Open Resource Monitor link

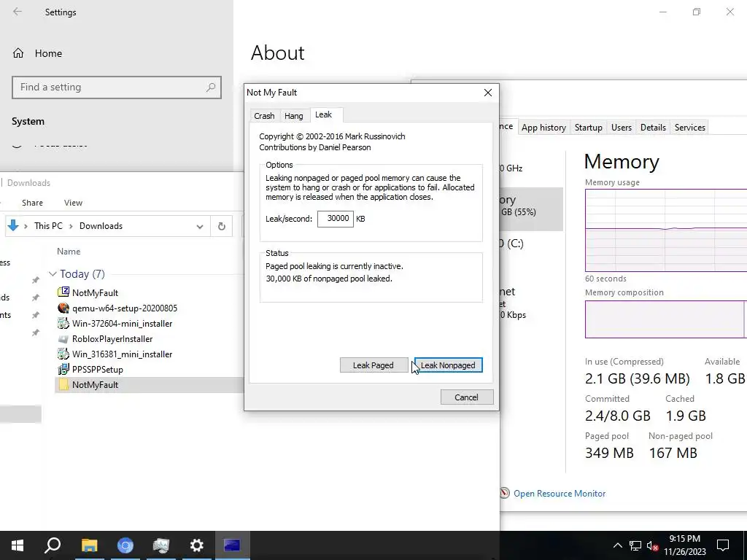[560, 494]
